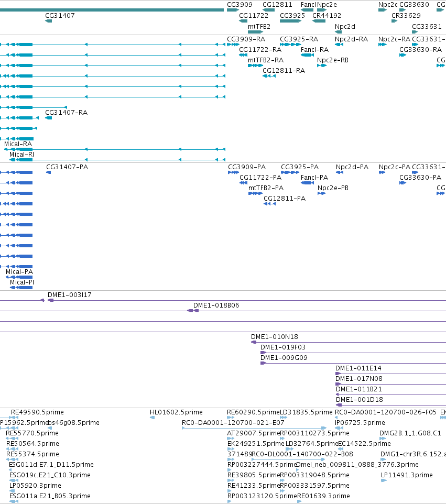Select the CG3909 gene feature

pos(233,10)
